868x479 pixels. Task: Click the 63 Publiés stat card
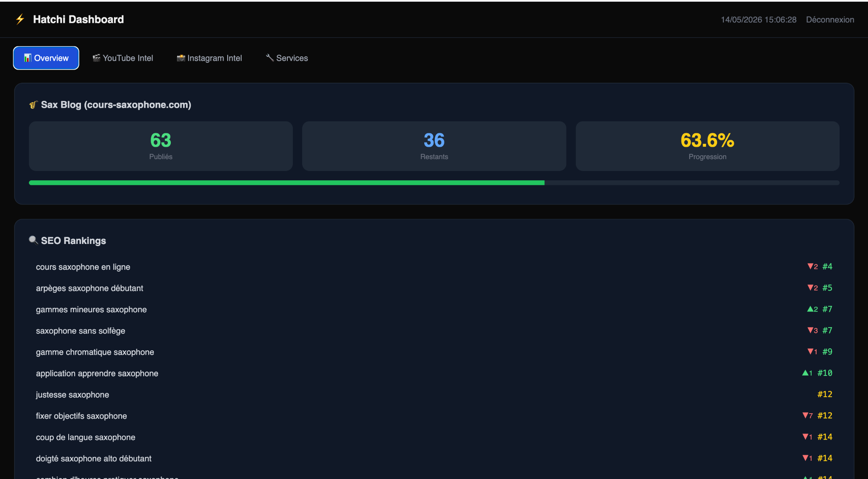(x=161, y=146)
